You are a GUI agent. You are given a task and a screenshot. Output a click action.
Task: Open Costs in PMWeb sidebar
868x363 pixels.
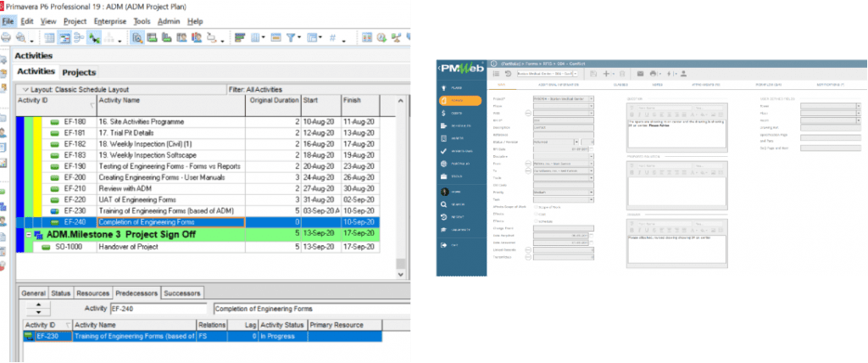[457, 114]
